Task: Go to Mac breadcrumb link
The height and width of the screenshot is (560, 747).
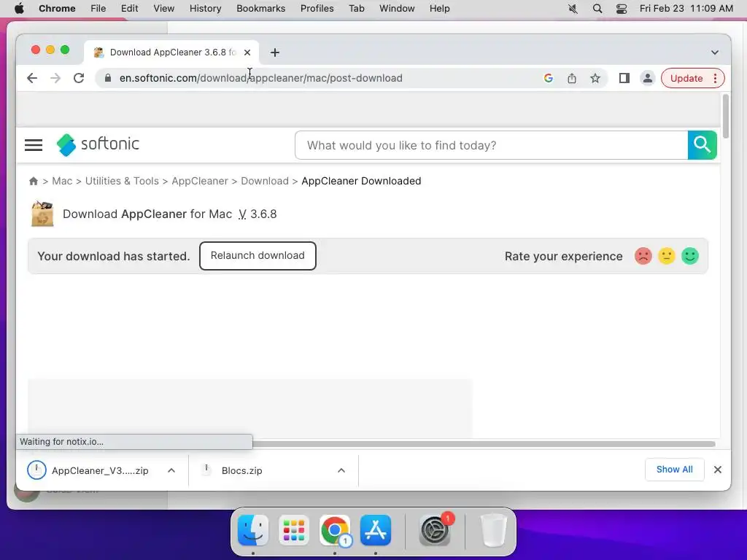Action: [62, 181]
